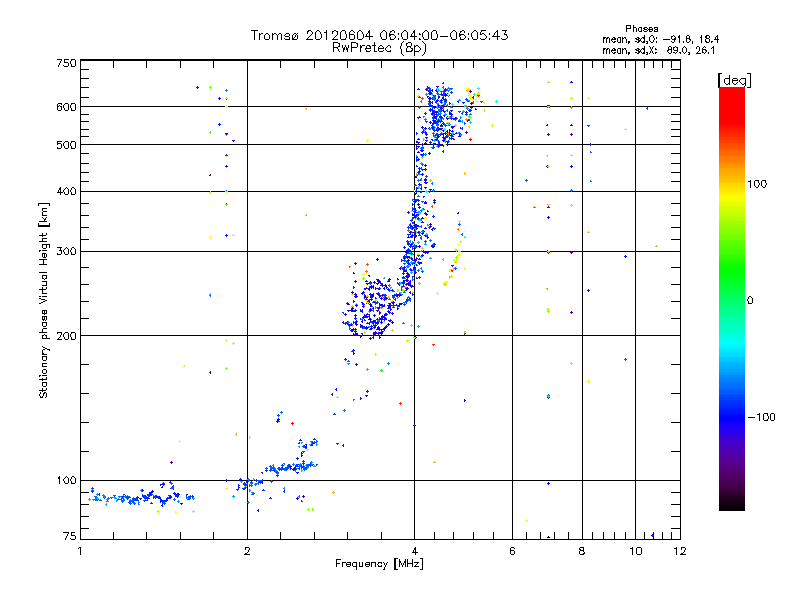800x600 pixels.
Task: Click the y-axis '500' tick label
Action: pos(66,145)
